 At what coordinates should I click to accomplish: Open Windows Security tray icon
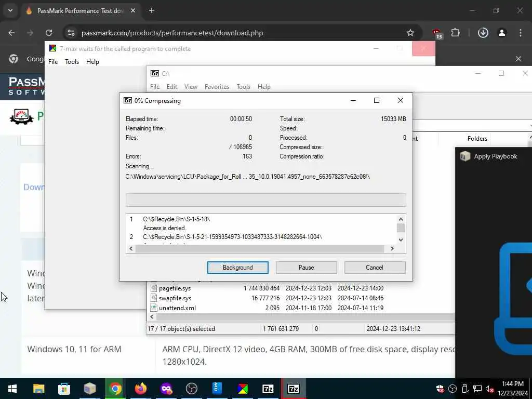coord(440,389)
